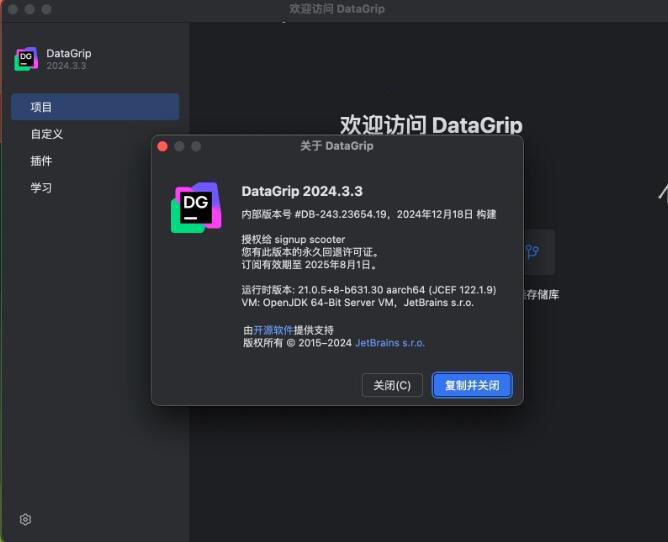Open settings gear in welcome window

tap(25, 519)
